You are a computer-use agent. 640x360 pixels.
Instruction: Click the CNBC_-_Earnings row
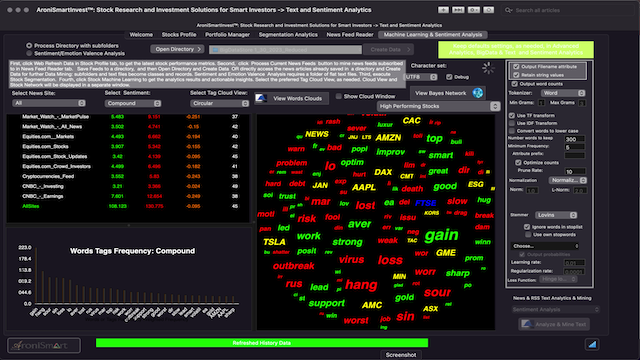128,196
